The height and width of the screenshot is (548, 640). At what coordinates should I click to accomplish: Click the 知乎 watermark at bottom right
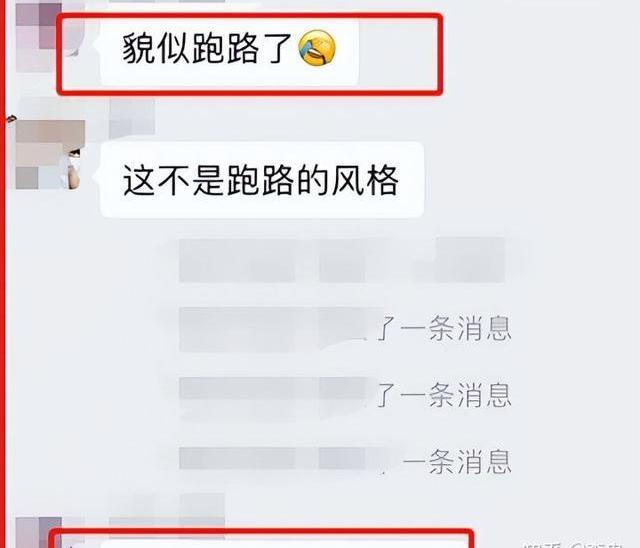pos(571,545)
